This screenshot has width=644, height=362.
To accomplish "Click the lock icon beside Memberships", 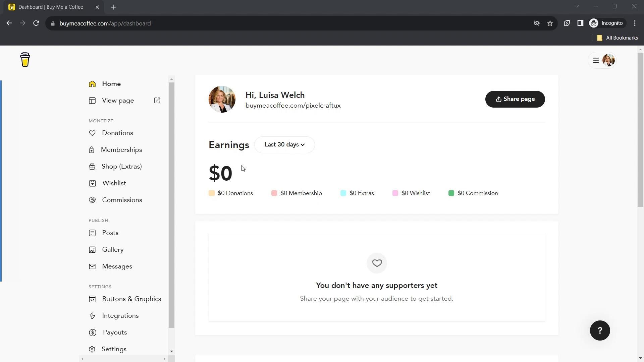I will click(x=92, y=150).
